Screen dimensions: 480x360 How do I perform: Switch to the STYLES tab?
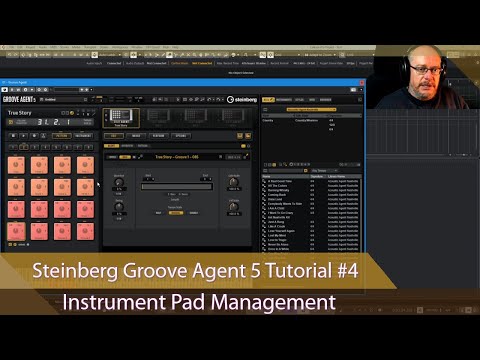(x=299, y=100)
